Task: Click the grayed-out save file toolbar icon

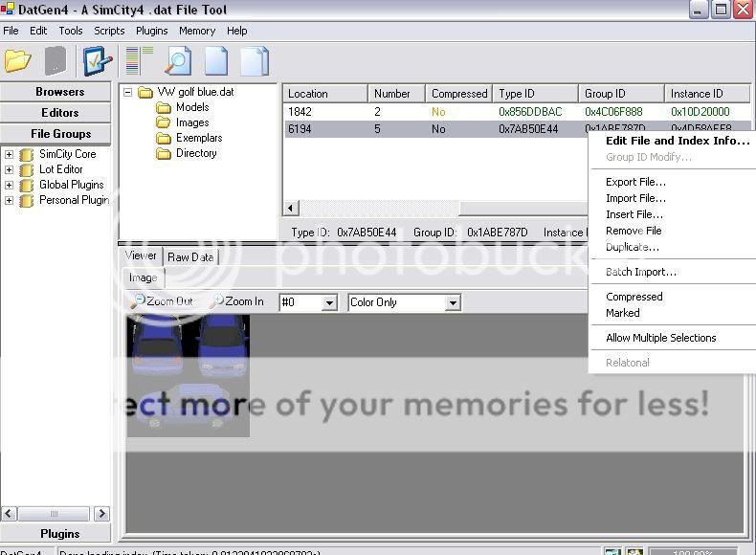Action: point(56,61)
